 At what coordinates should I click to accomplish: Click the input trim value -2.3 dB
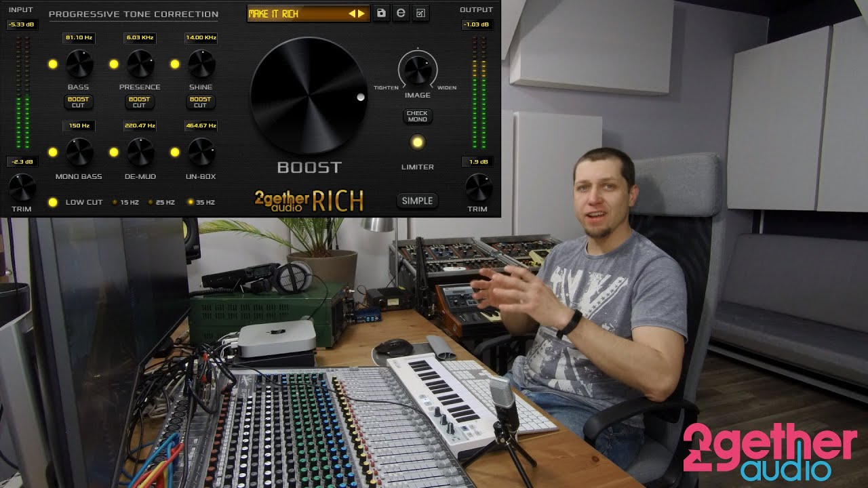pos(22,162)
